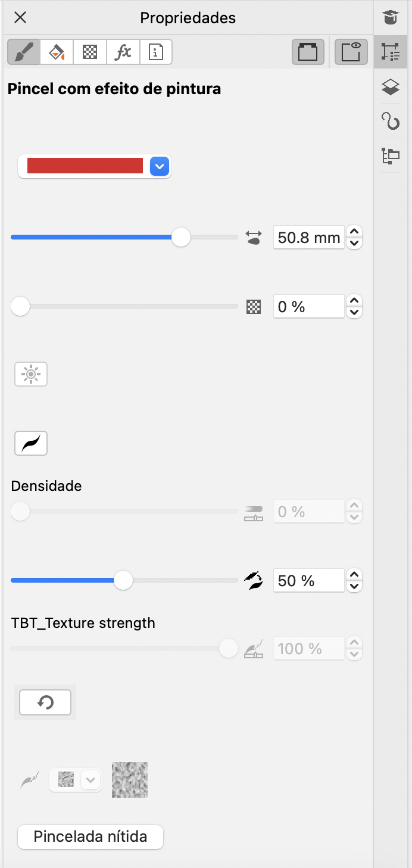
Task: Switch to the fx effects tab
Action: pos(123,52)
